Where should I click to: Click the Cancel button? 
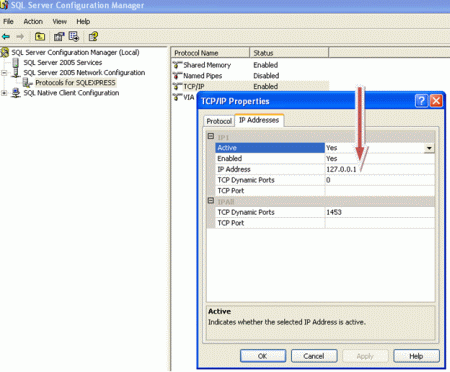click(314, 356)
